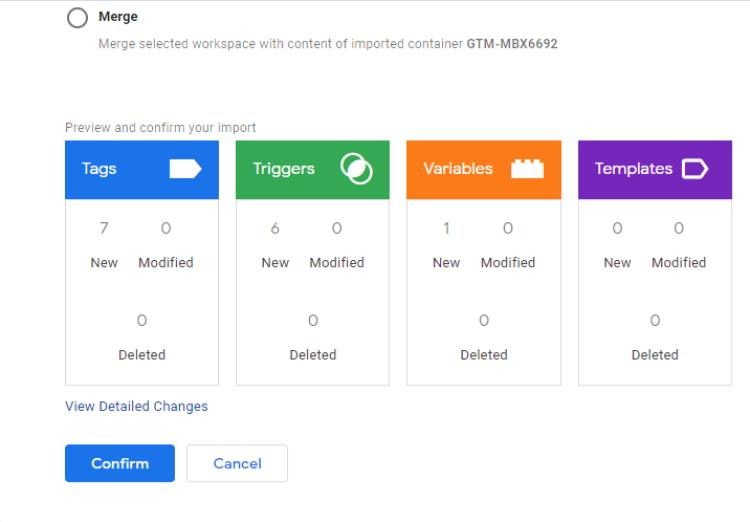The image size is (750, 522).
Task: Click the 6 New triggers count
Action: [275, 229]
